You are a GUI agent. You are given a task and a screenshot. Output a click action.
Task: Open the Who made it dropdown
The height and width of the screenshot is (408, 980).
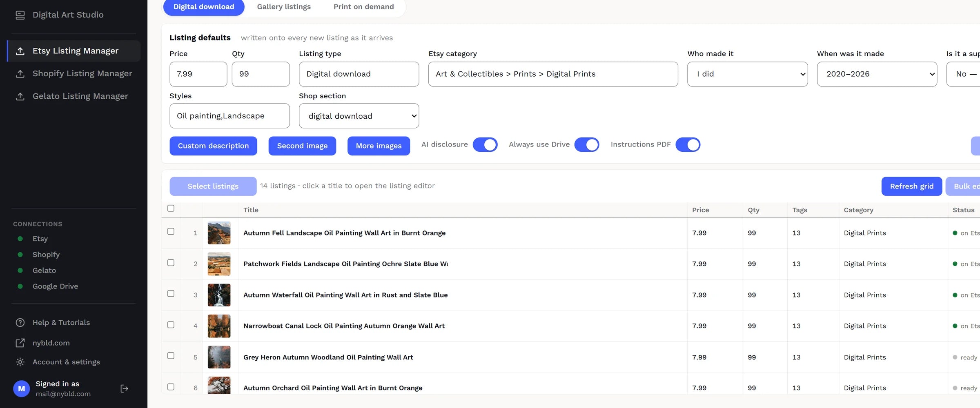[x=748, y=74]
